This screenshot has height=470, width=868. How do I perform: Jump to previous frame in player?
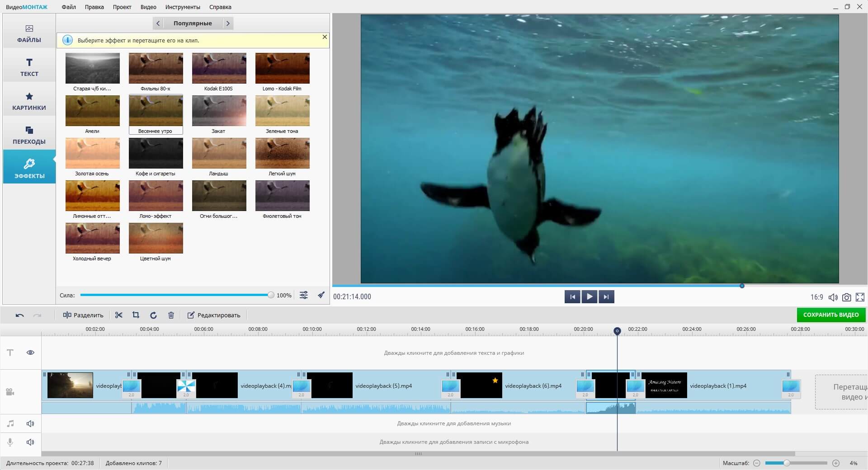point(572,297)
